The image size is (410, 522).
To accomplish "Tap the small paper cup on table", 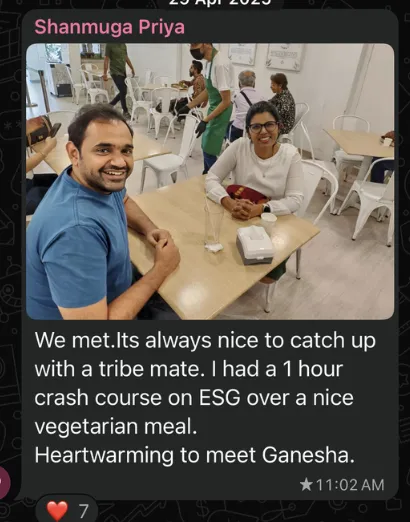I will [269, 221].
